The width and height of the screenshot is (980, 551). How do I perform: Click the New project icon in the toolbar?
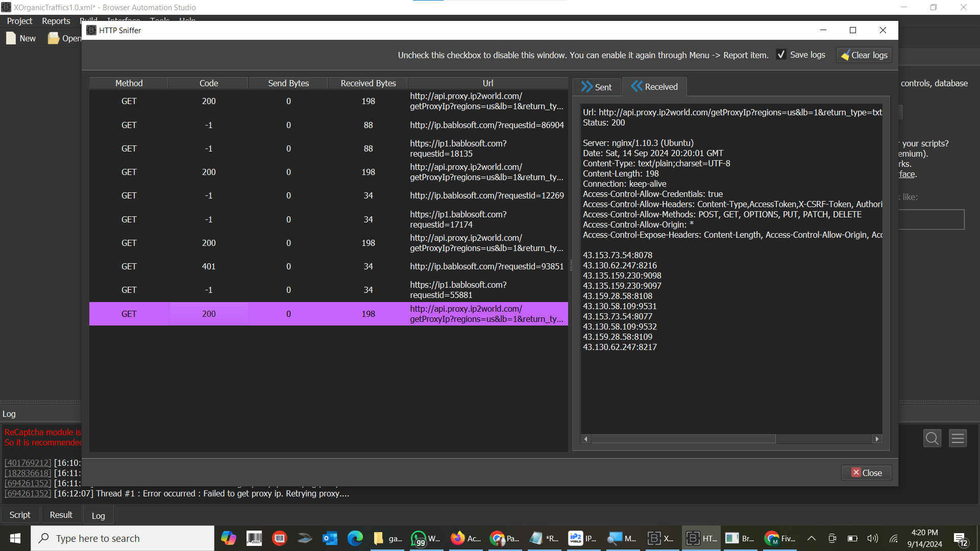click(10, 38)
